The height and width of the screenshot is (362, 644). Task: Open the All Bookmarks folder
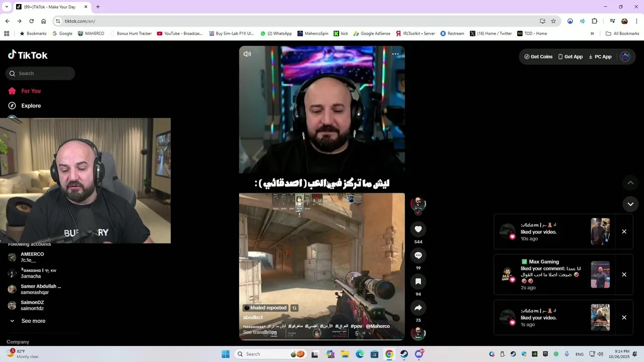point(622,34)
